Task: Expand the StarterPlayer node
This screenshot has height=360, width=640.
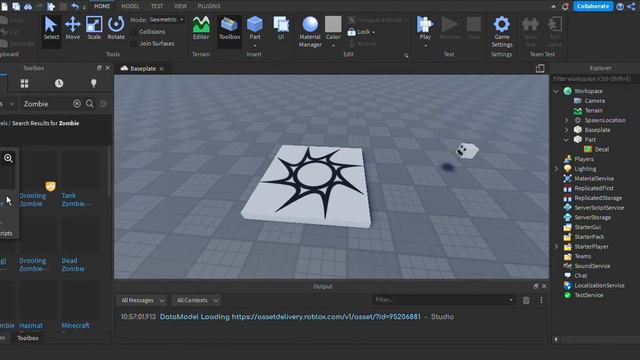Action: click(x=556, y=247)
